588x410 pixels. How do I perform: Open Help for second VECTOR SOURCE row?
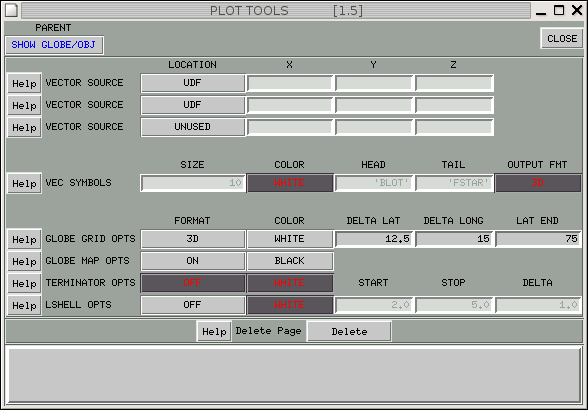[x=24, y=105]
